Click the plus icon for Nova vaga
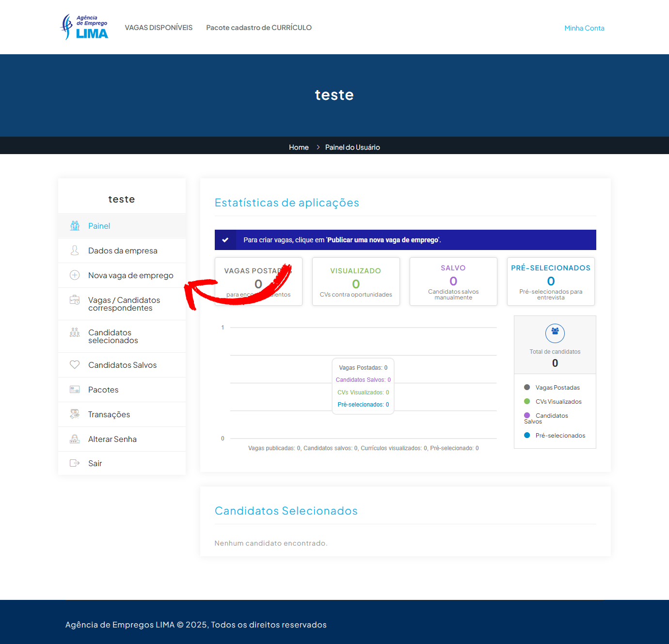669x644 pixels. pos(75,275)
